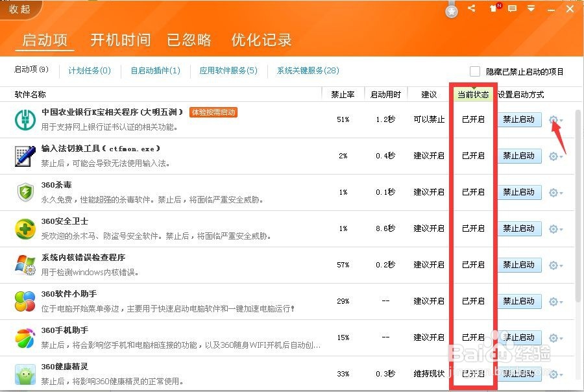Screen dimensions: 584x392
Task: Switch to the 已忽略 tab
Action: 189,40
